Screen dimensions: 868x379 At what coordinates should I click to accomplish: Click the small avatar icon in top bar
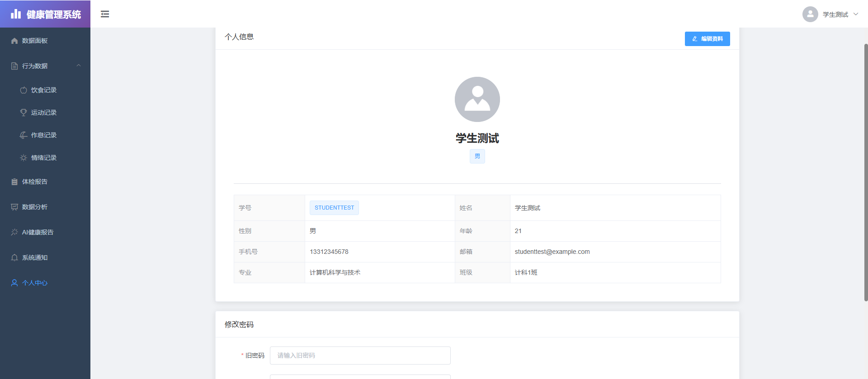click(810, 14)
